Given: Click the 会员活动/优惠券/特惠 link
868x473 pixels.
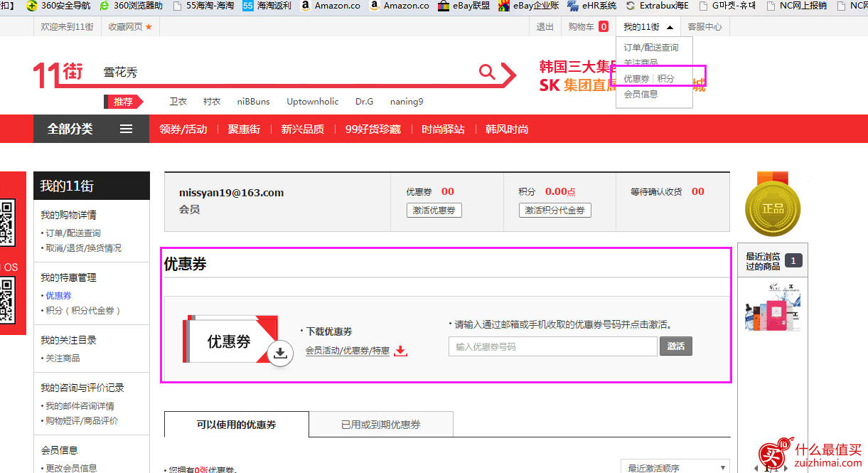Looking at the screenshot, I should (348, 351).
